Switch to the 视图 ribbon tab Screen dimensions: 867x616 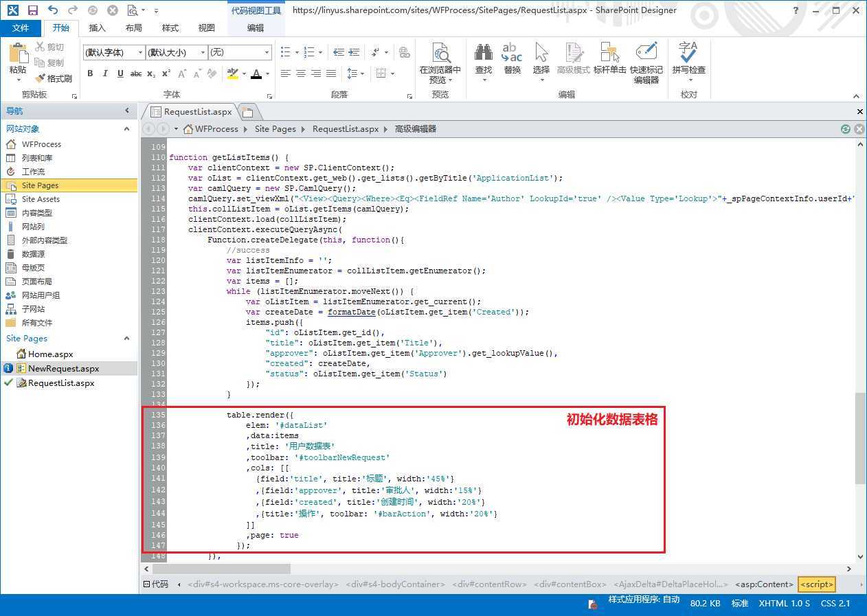click(x=207, y=27)
